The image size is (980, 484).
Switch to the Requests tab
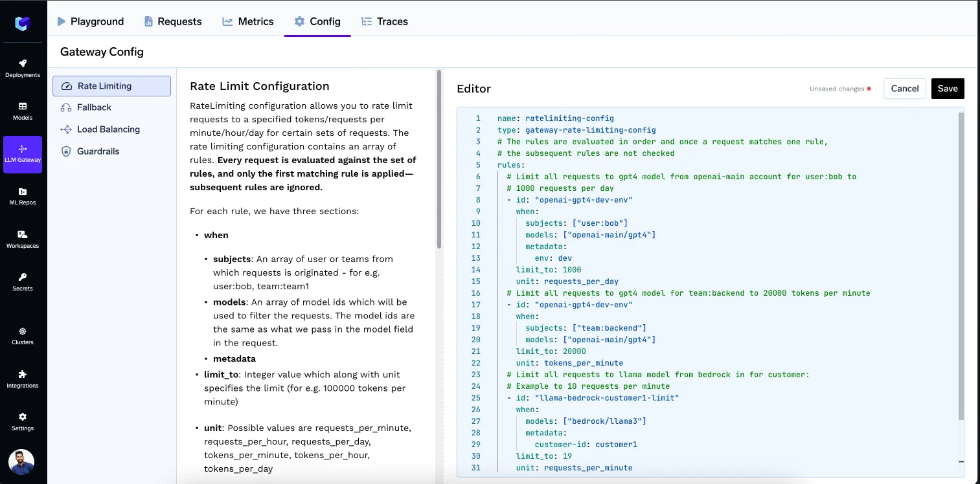click(173, 21)
